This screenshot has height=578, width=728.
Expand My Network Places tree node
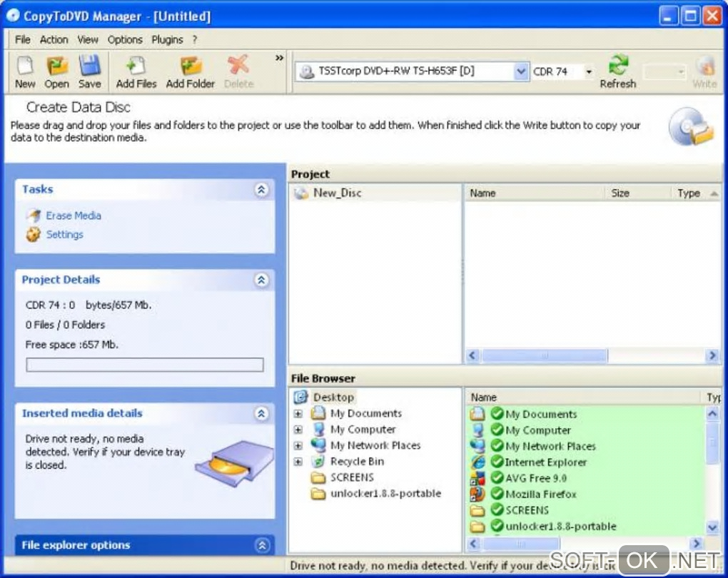[x=298, y=446]
